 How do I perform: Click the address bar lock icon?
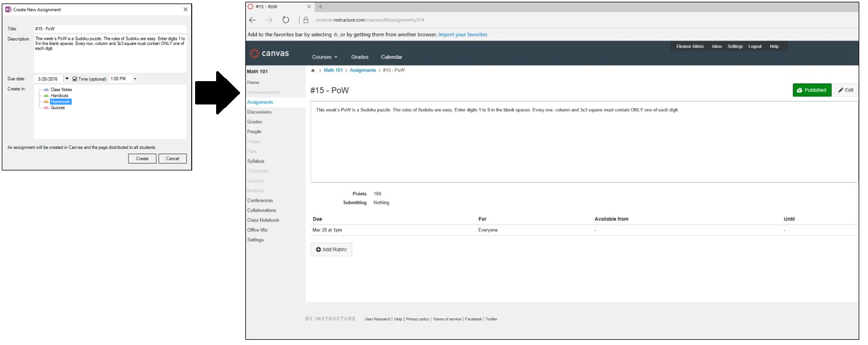[x=305, y=20]
